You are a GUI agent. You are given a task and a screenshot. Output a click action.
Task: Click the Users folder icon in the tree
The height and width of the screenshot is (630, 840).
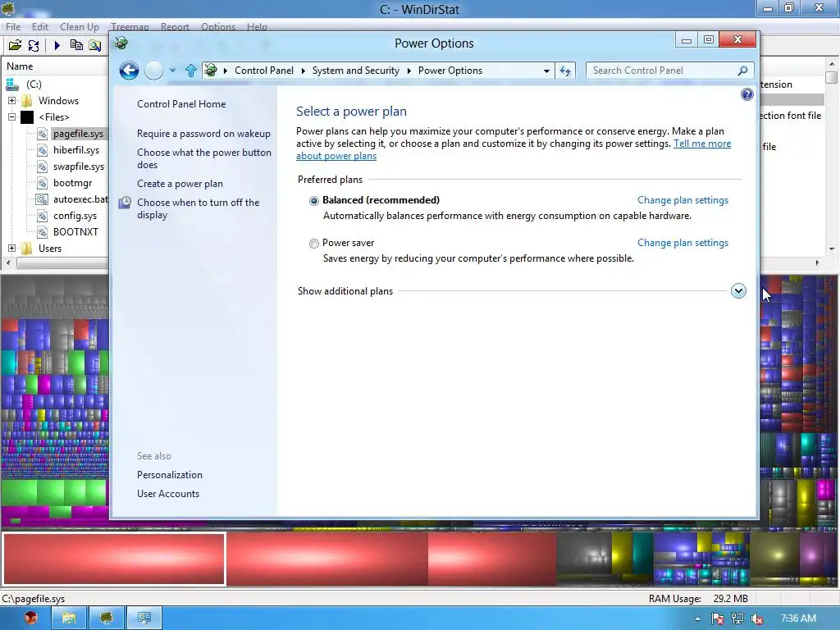click(x=27, y=249)
